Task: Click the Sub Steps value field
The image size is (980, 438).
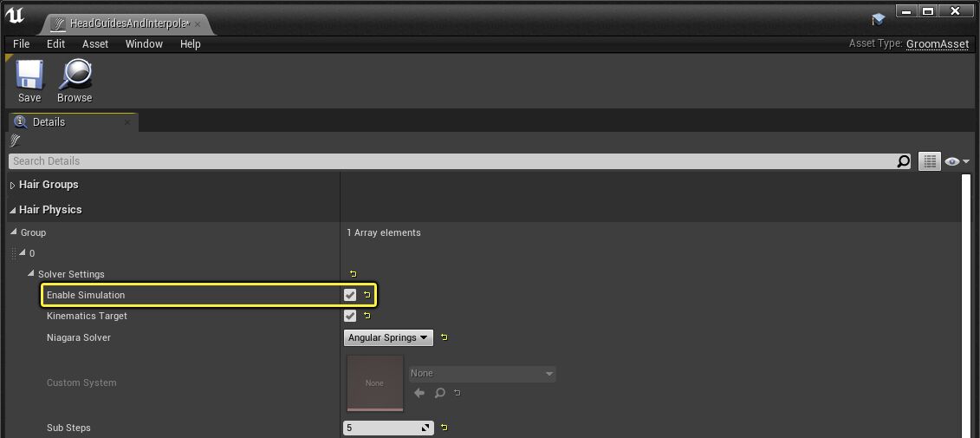Action: pos(388,428)
